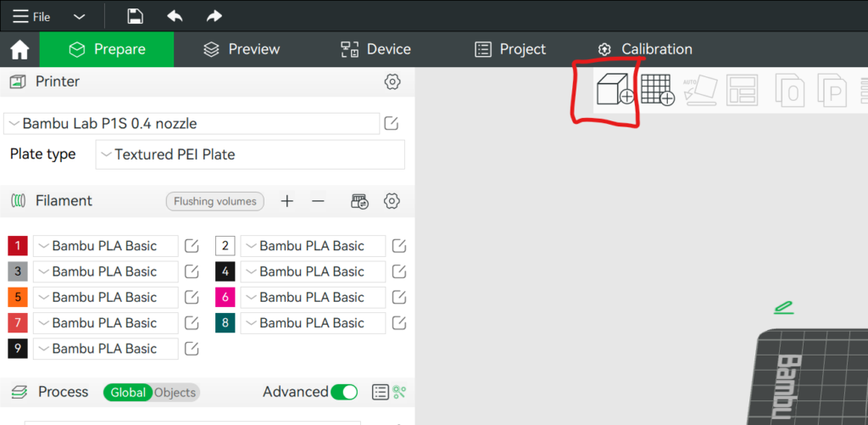Open the Bambu Lab P1S printer dropdown
868x425 pixels.
tap(192, 124)
